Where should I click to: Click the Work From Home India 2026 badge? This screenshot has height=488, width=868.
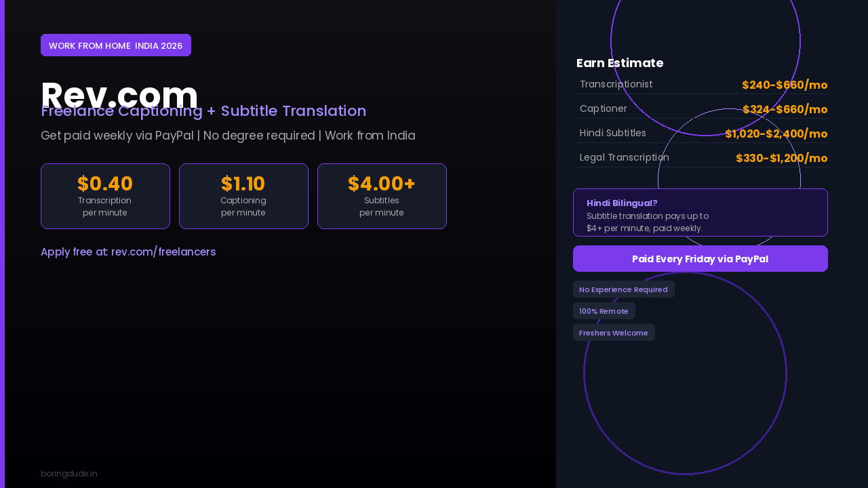(x=116, y=45)
